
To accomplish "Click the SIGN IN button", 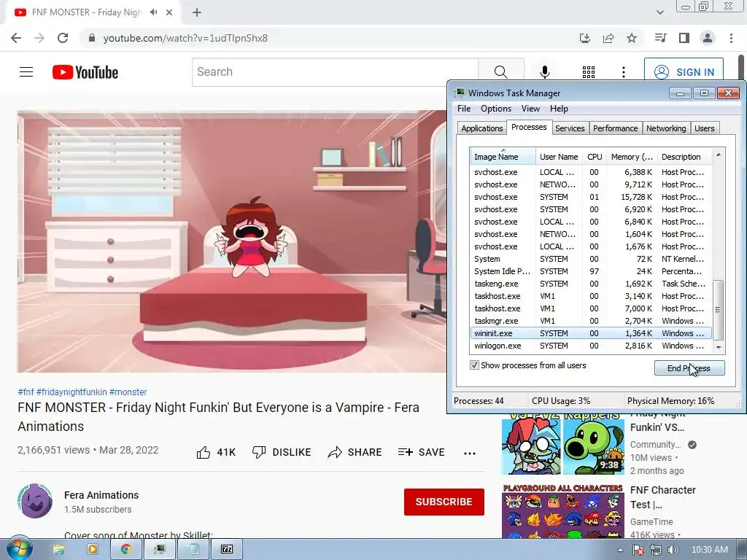I will click(x=684, y=72).
